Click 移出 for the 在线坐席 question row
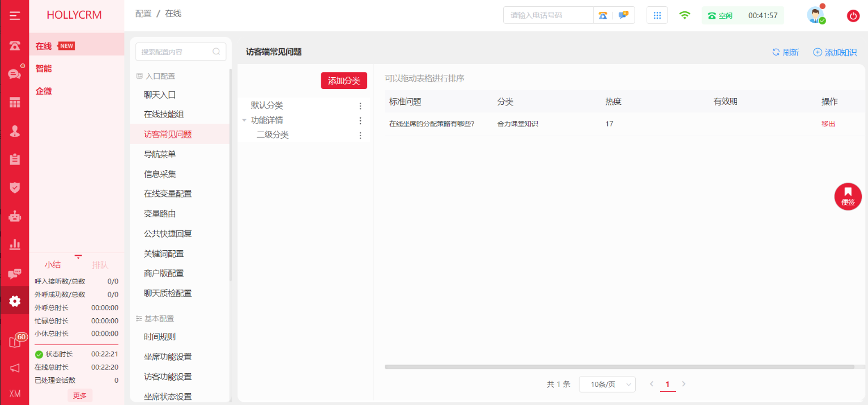The width and height of the screenshot is (868, 405). [828, 124]
